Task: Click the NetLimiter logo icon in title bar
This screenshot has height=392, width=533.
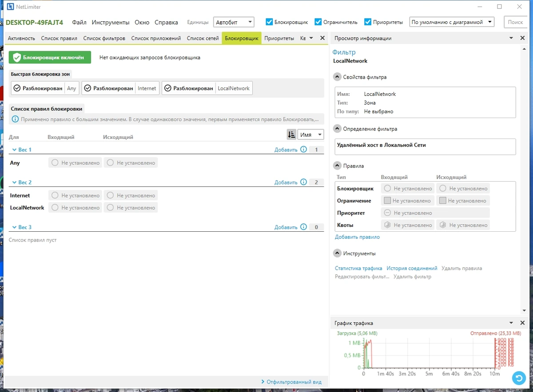Action: 11,7
